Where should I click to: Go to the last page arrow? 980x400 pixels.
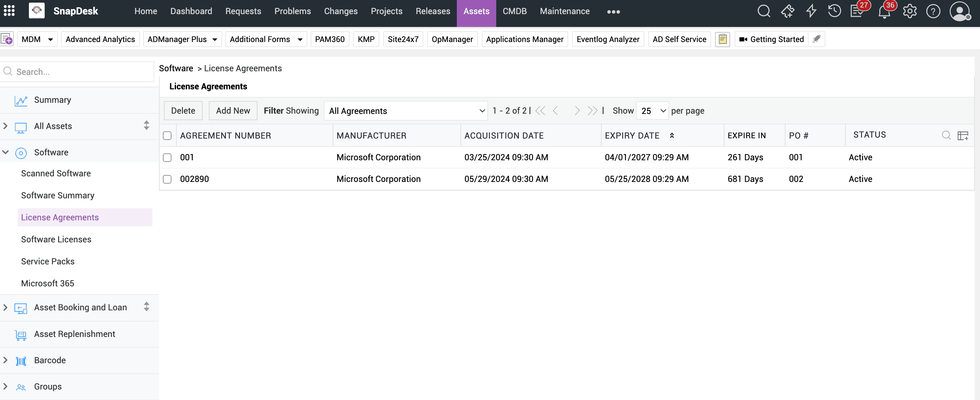(x=592, y=111)
